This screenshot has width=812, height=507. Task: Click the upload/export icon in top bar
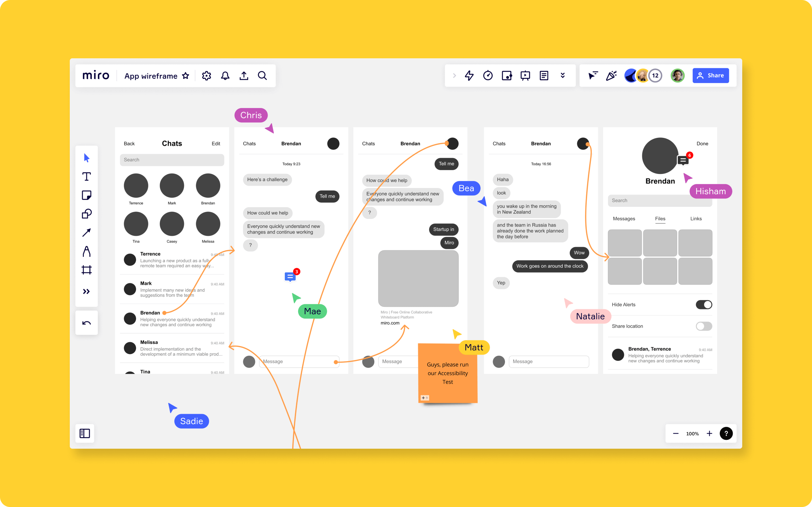(x=244, y=75)
